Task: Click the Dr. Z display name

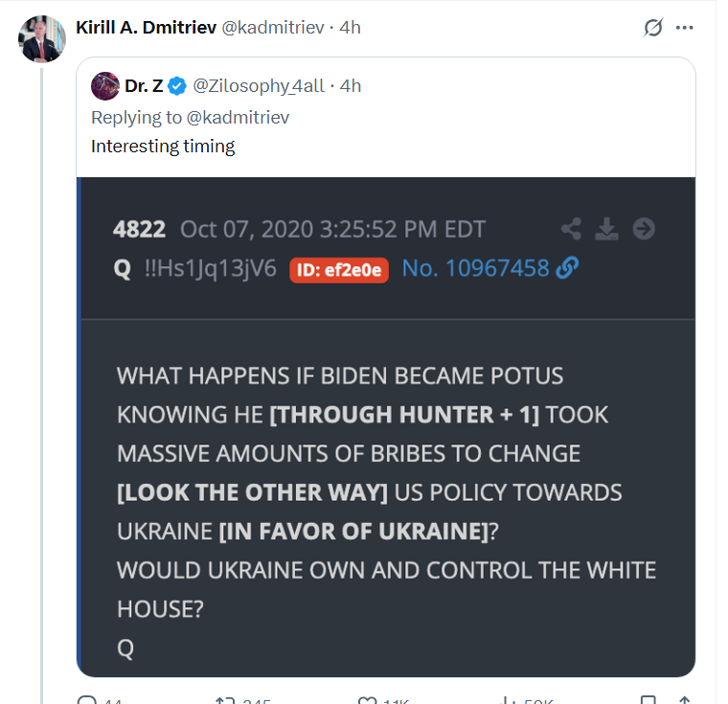Action: point(144,86)
